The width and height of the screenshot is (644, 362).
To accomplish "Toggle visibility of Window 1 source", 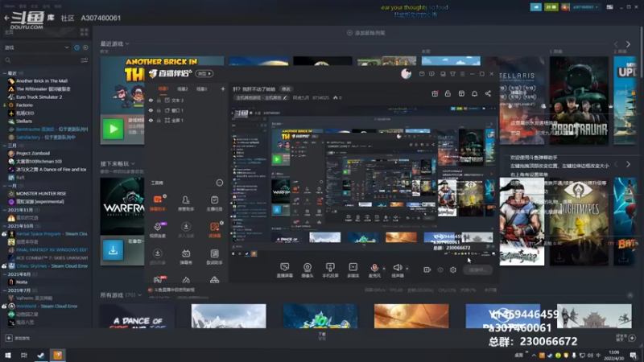I will pos(151,110).
